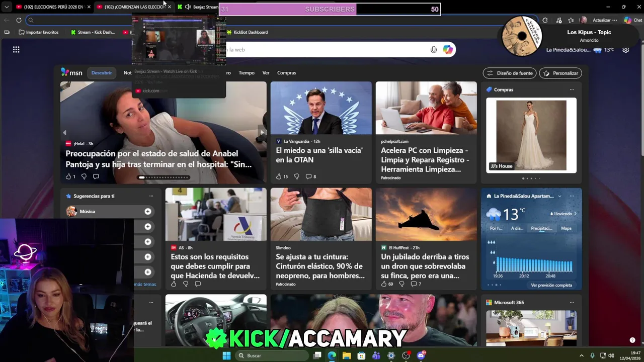This screenshot has width=644, height=362.
Task: Expand La Pineda&Salou location dropdown
Action: (559, 196)
